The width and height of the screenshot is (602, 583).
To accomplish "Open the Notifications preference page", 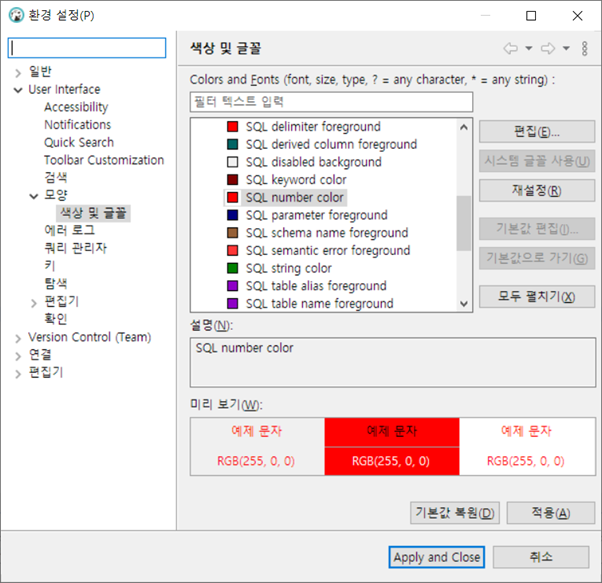I will point(78,125).
